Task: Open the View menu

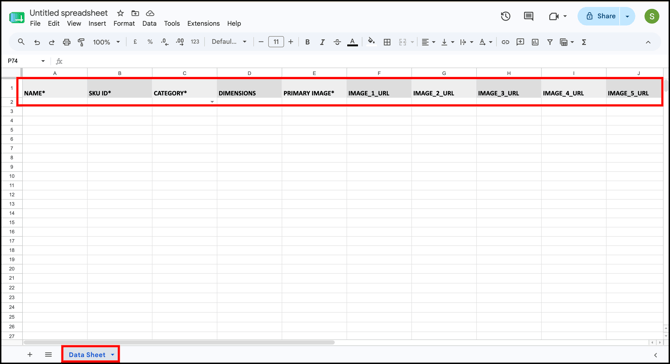Action: (74, 23)
